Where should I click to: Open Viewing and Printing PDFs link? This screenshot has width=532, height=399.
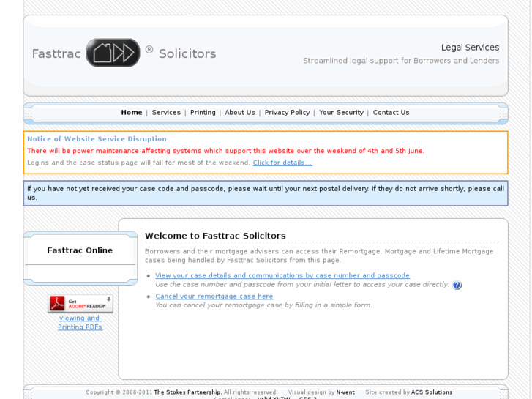coord(80,323)
